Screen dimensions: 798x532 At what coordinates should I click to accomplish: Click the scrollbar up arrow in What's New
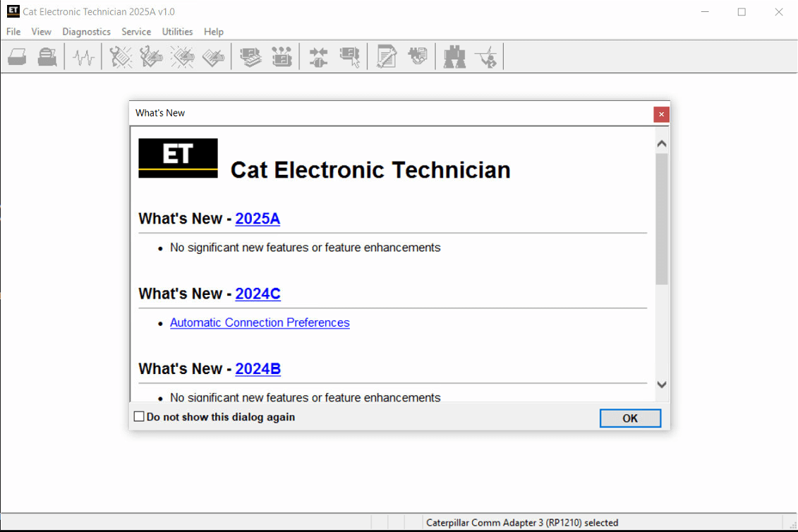click(661, 144)
